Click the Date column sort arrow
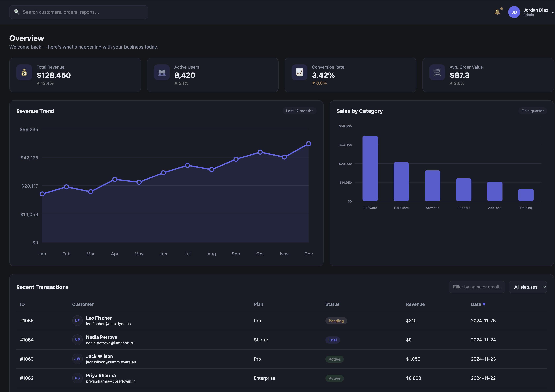This screenshot has height=392, width=555. [484, 304]
